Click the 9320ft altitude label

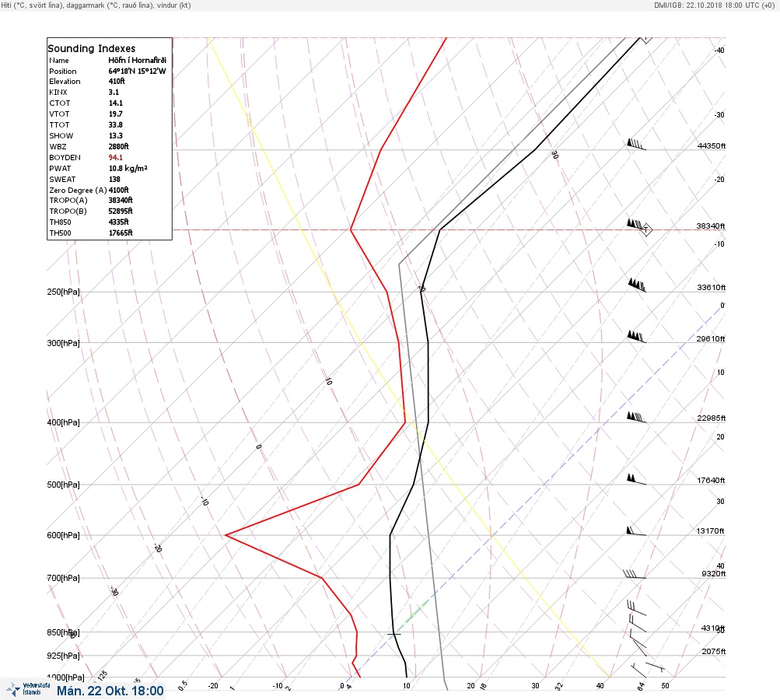click(713, 574)
